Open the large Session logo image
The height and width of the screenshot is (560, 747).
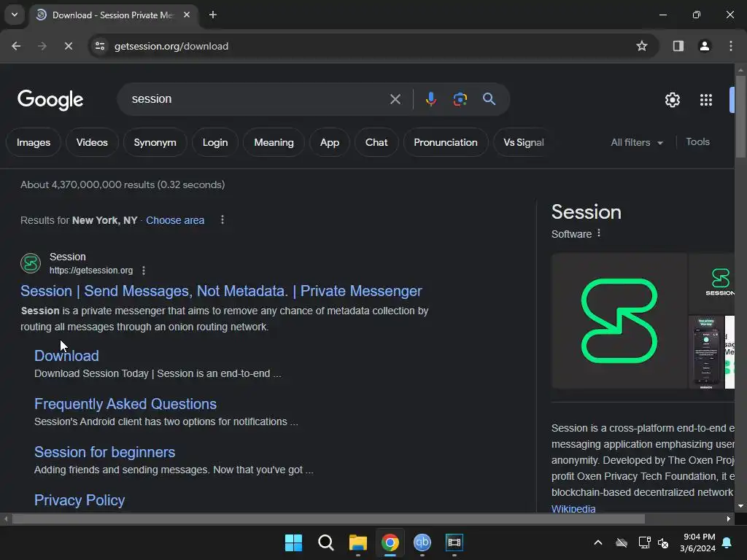point(619,321)
